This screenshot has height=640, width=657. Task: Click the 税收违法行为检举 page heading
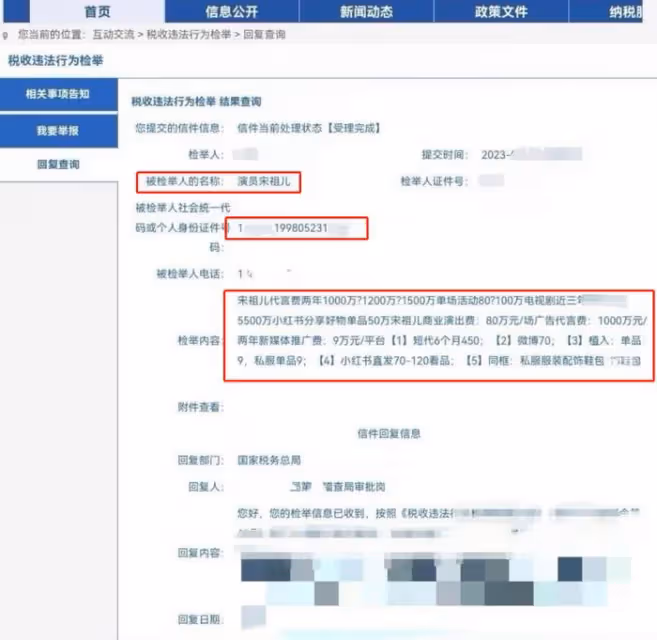tap(56, 61)
